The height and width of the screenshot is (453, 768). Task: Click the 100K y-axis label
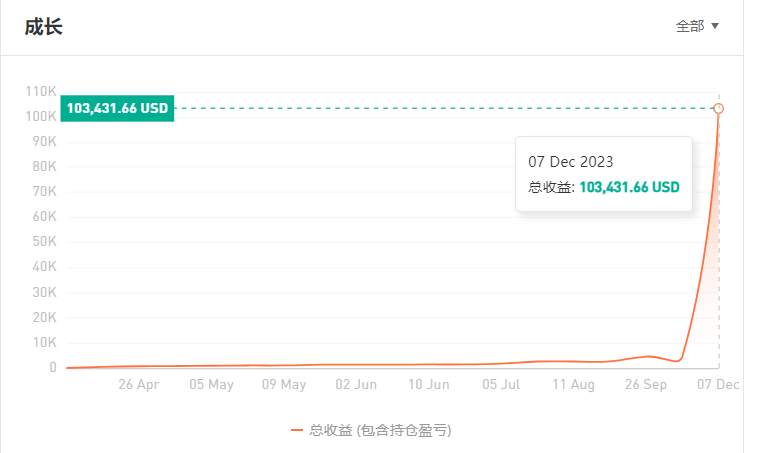point(41,117)
